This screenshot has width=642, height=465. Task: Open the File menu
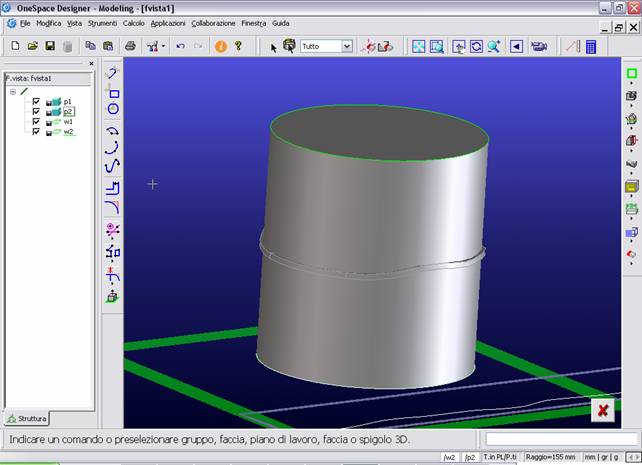point(25,23)
